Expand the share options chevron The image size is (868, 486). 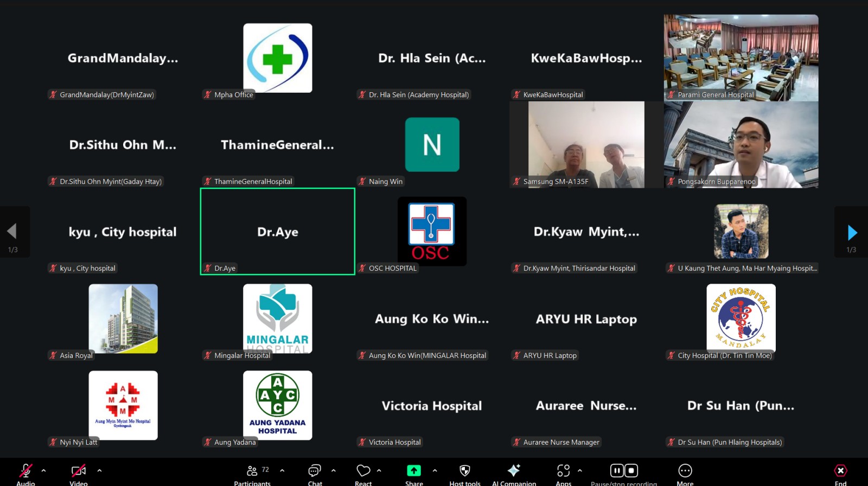[435, 470]
